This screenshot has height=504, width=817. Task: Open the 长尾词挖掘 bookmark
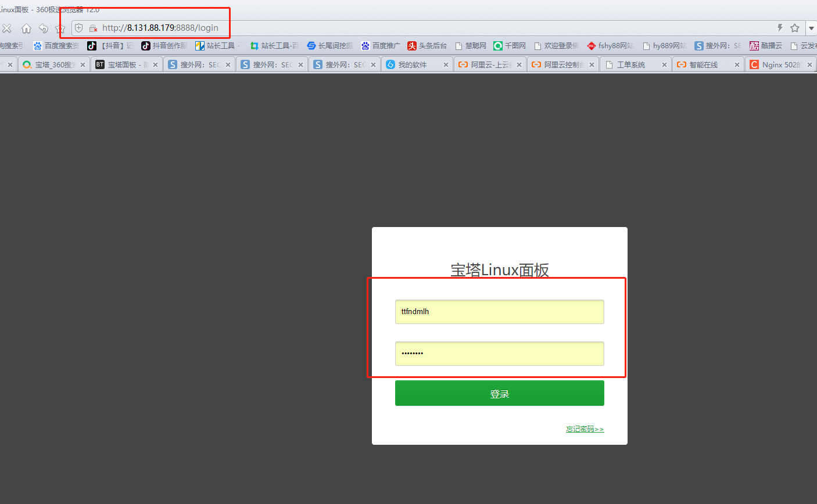coord(330,46)
